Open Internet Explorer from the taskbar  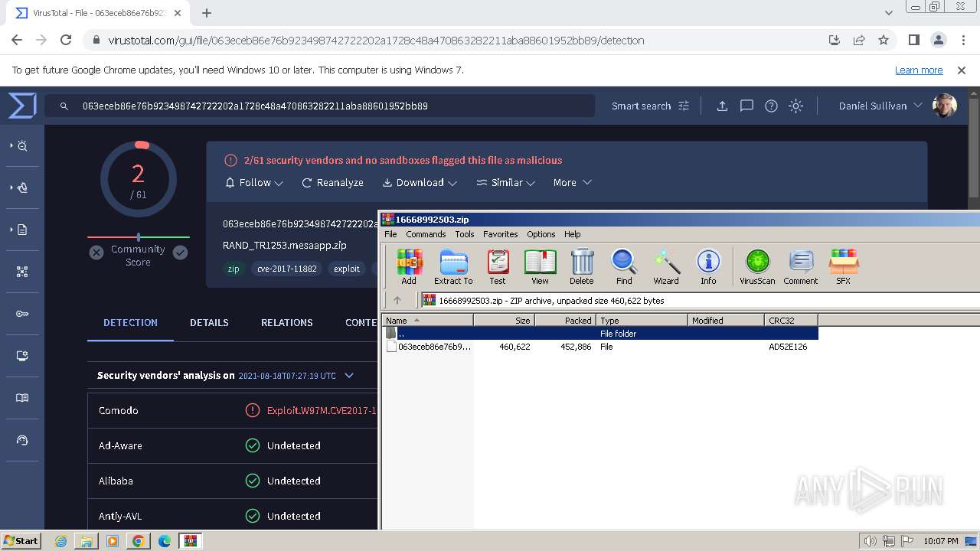[x=60, y=541]
